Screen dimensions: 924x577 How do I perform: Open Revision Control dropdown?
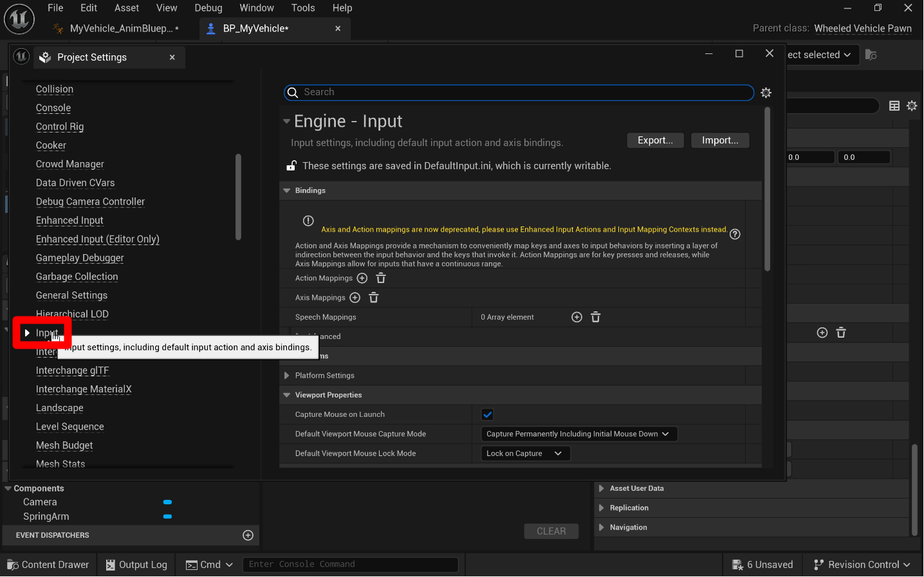click(862, 565)
